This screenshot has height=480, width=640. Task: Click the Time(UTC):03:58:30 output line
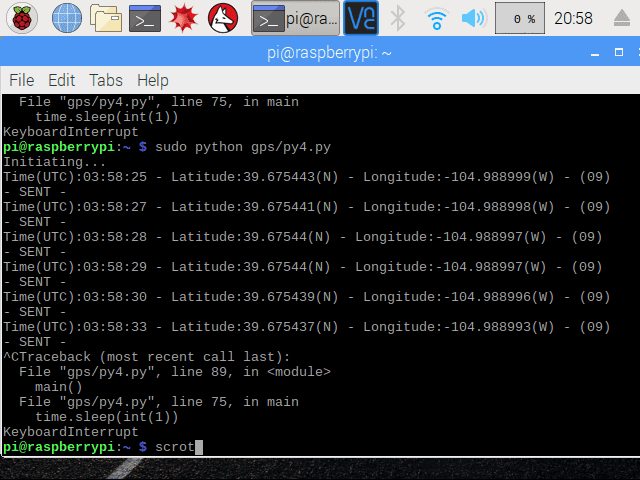(307, 297)
